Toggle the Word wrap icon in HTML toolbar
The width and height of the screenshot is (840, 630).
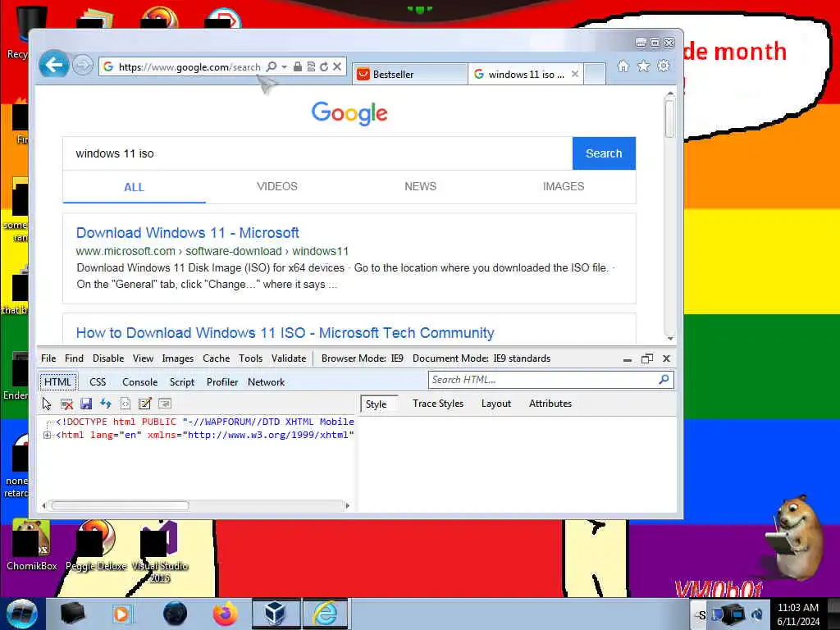coord(164,404)
